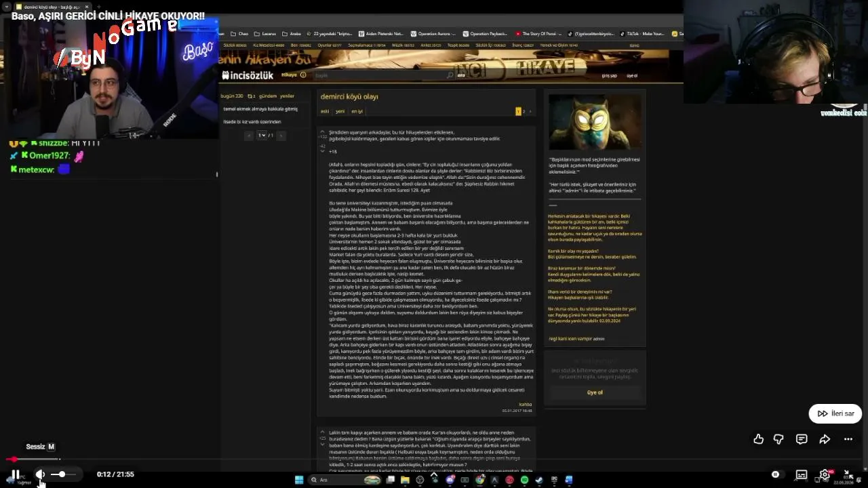This screenshot has height=488, width=868.
Task: Open the video comments icon
Action: (802, 439)
